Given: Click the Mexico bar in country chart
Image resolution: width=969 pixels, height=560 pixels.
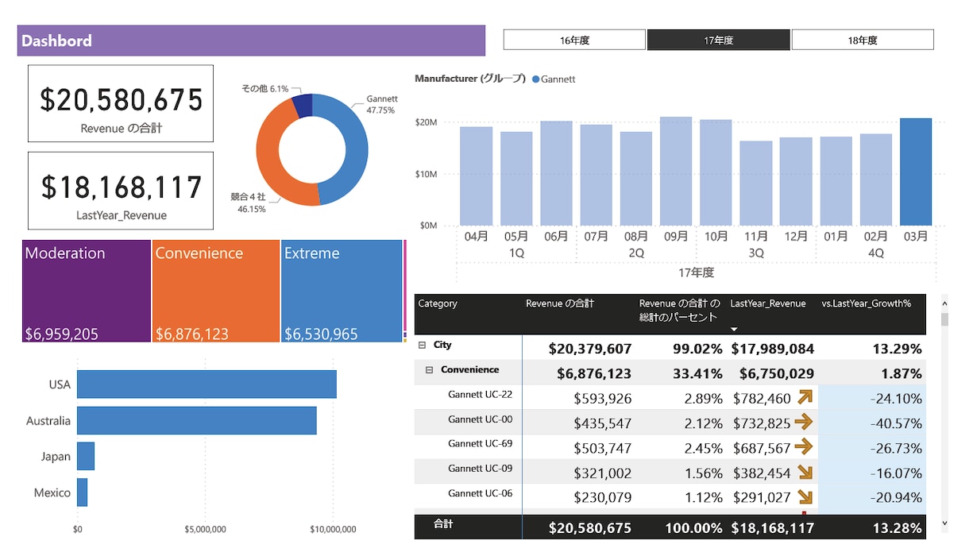Looking at the screenshot, I should 82,492.
